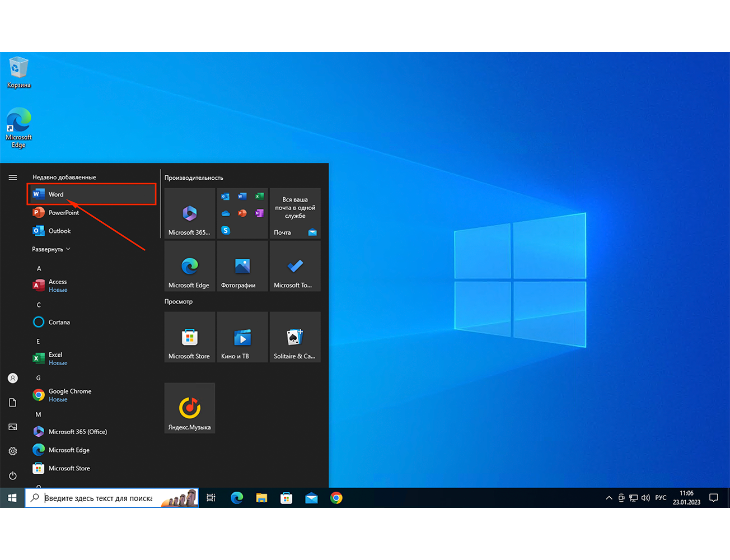The width and height of the screenshot is (730, 560).
Task: Click the Microsoft Store tile
Action: [x=190, y=337]
